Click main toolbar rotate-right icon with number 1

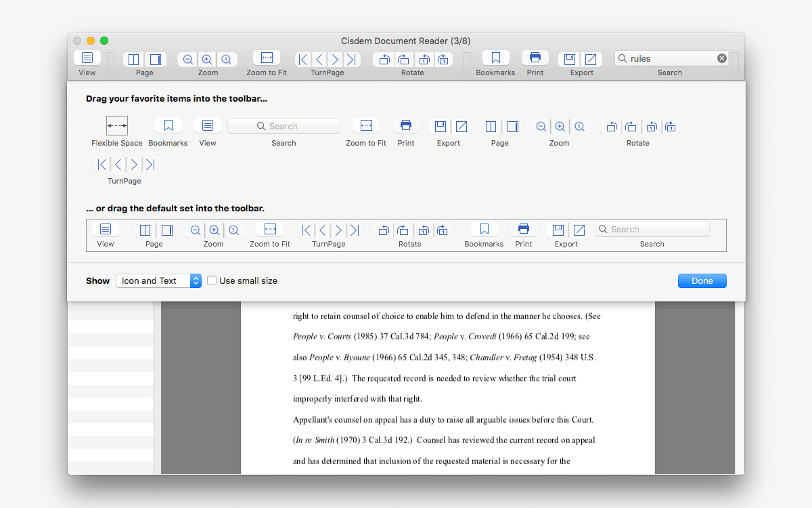coord(443,60)
